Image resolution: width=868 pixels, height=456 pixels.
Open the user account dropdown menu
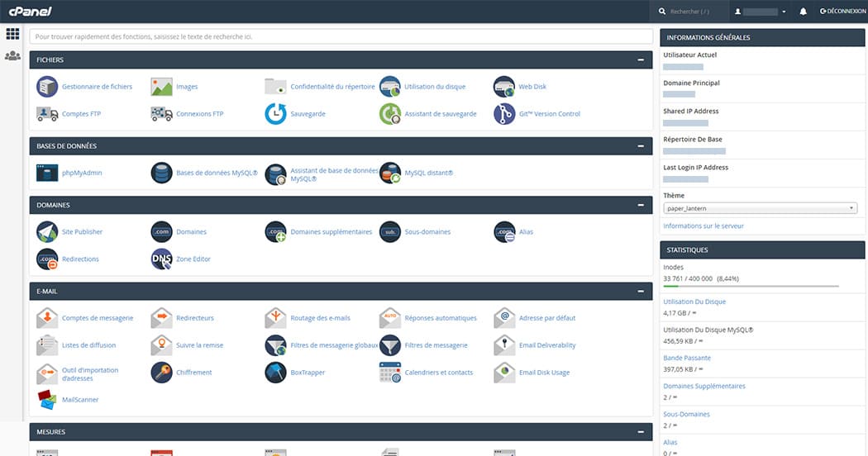[x=761, y=12]
